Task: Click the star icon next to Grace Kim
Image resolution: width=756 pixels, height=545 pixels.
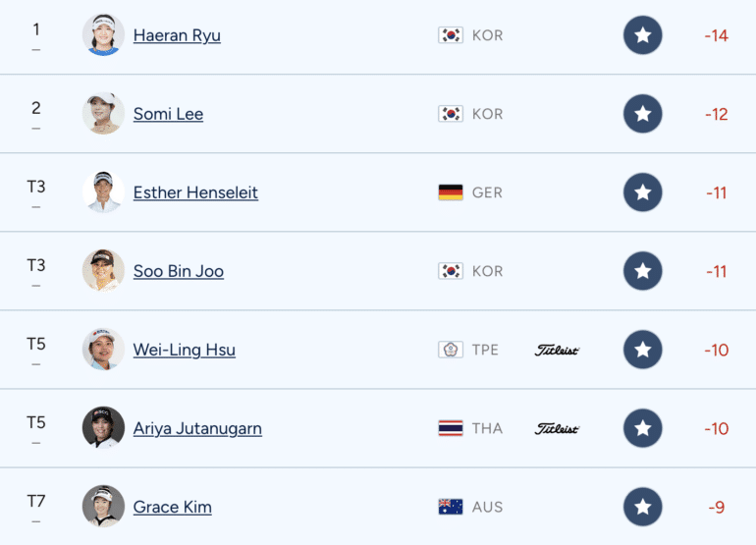Action: (x=643, y=507)
